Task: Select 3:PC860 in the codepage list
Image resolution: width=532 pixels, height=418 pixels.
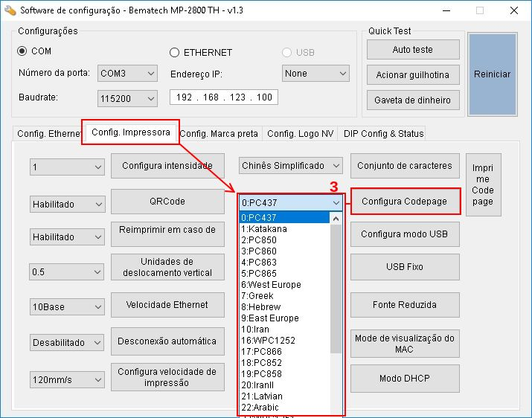Action: 285,251
